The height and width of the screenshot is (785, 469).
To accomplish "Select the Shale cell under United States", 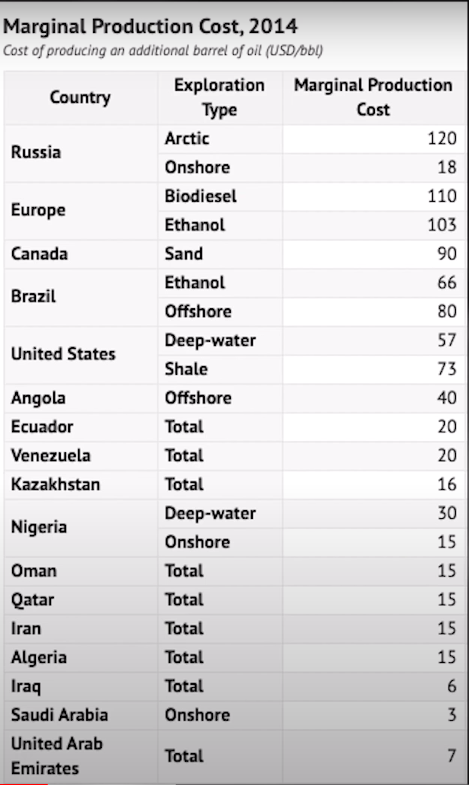I will pyautogui.click(x=220, y=369).
